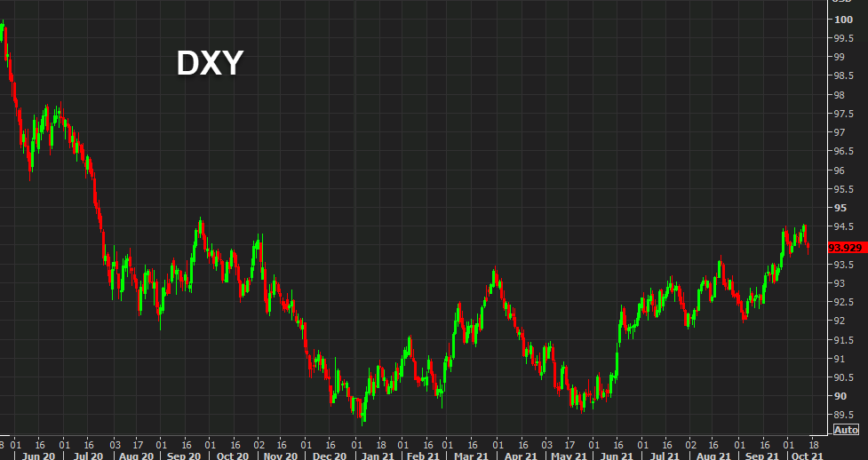Click the 89.5 price axis label
The image size is (868, 460).
(845, 415)
